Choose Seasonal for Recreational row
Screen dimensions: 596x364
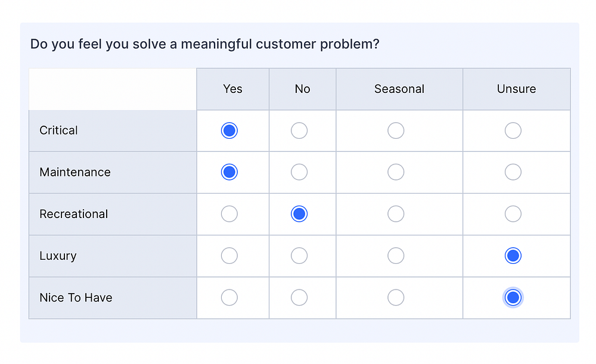pyautogui.click(x=396, y=214)
